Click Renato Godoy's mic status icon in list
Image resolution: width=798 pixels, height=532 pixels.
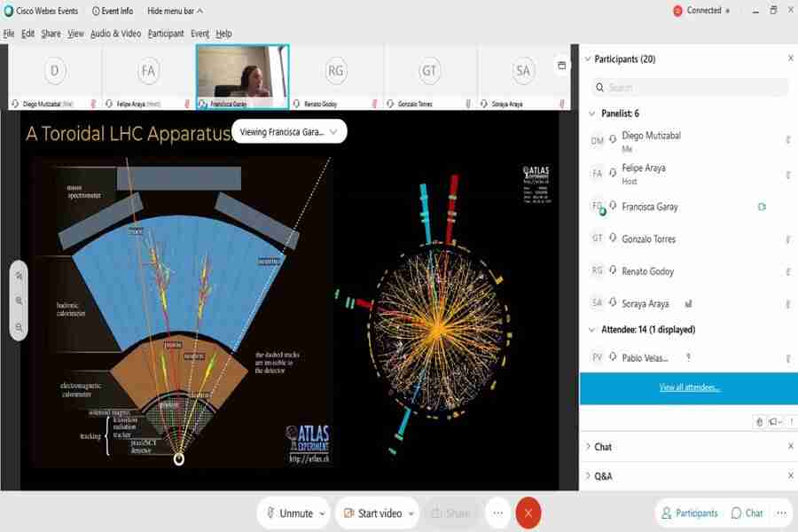(788, 272)
